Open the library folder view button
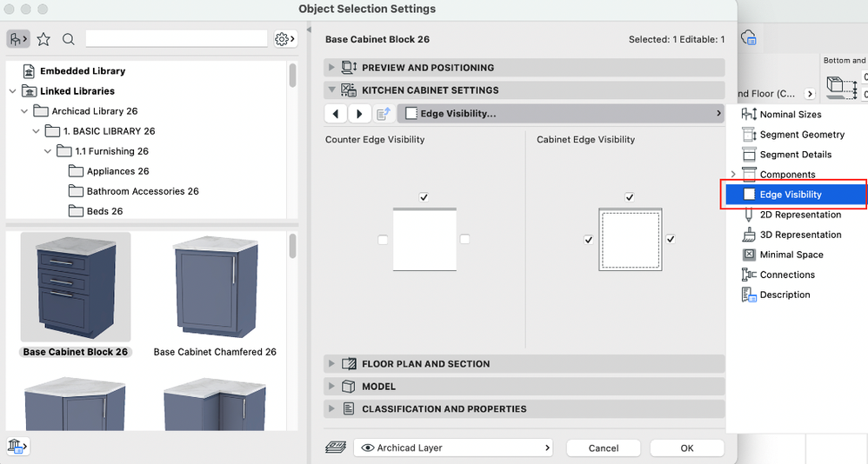The image size is (868, 464). point(18,39)
